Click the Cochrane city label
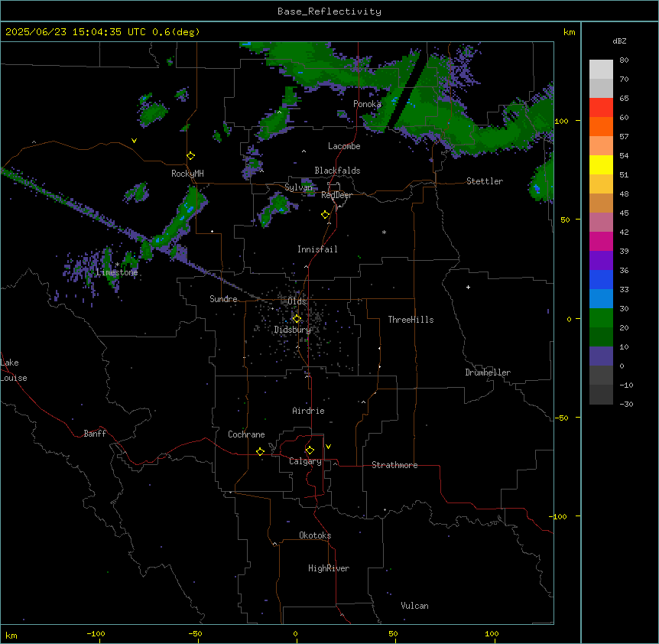Image resolution: width=659 pixels, height=644 pixels. tap(246, 434)
